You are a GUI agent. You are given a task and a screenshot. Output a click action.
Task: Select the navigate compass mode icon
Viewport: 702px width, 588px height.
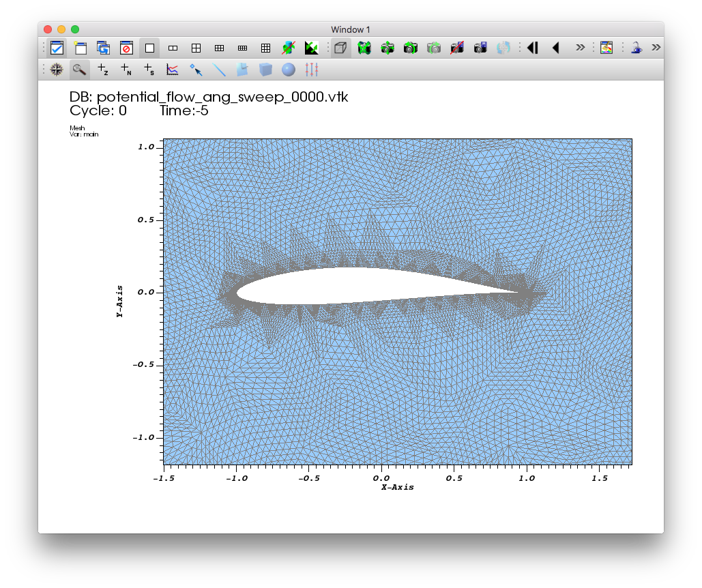[57, 70]
